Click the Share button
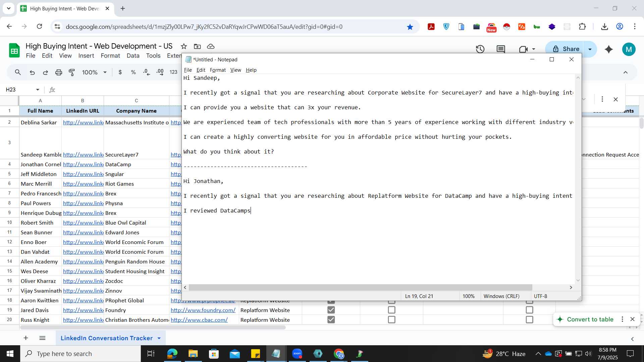644x362 pixels. pos(565,49)
